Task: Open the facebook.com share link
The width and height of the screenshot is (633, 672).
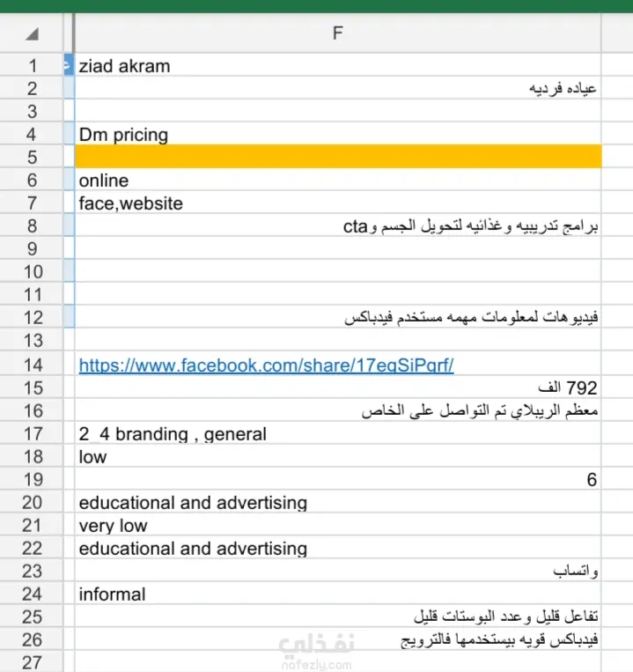Action: coord(266,366)
